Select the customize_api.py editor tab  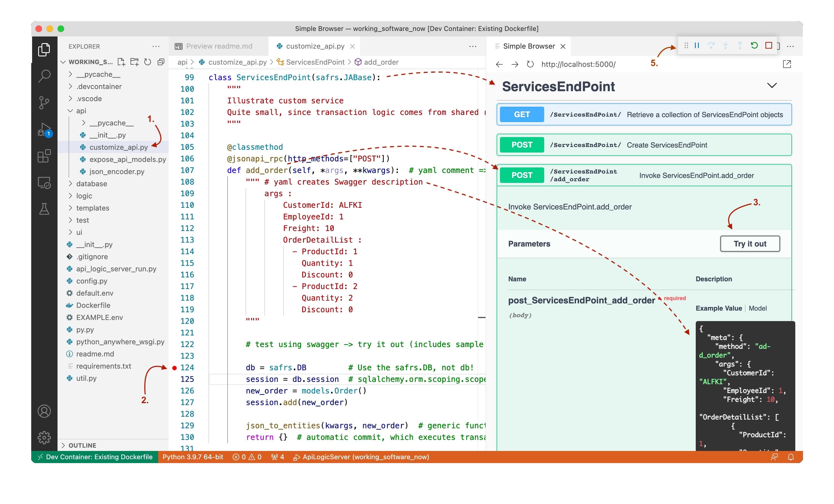pos(315,46)
